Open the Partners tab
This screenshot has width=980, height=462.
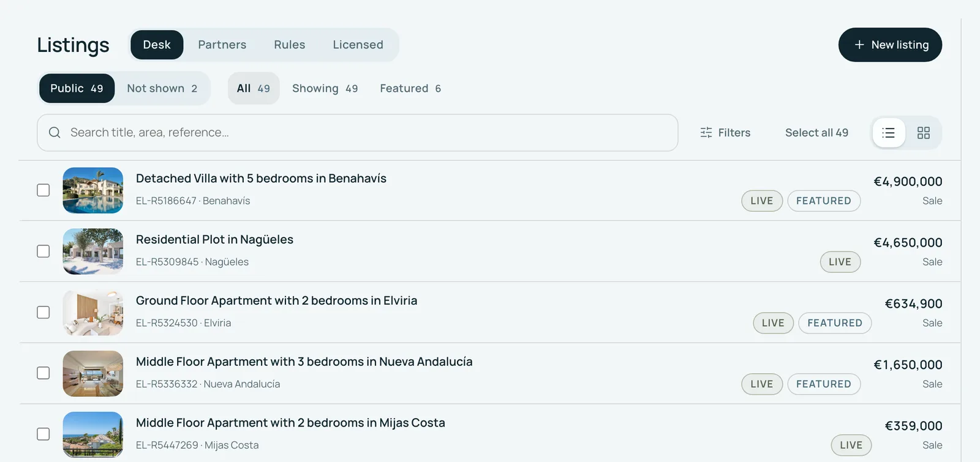pos(222,45)
